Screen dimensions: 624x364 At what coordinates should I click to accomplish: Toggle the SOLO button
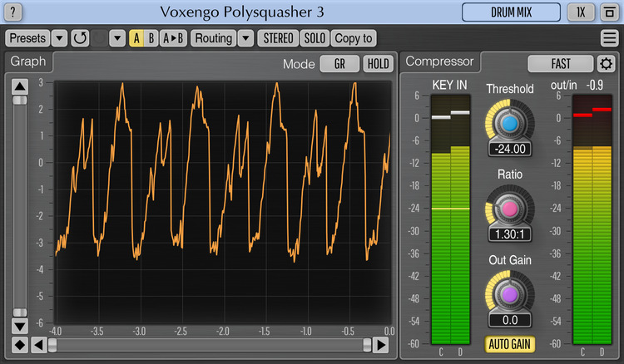point(314,38)
